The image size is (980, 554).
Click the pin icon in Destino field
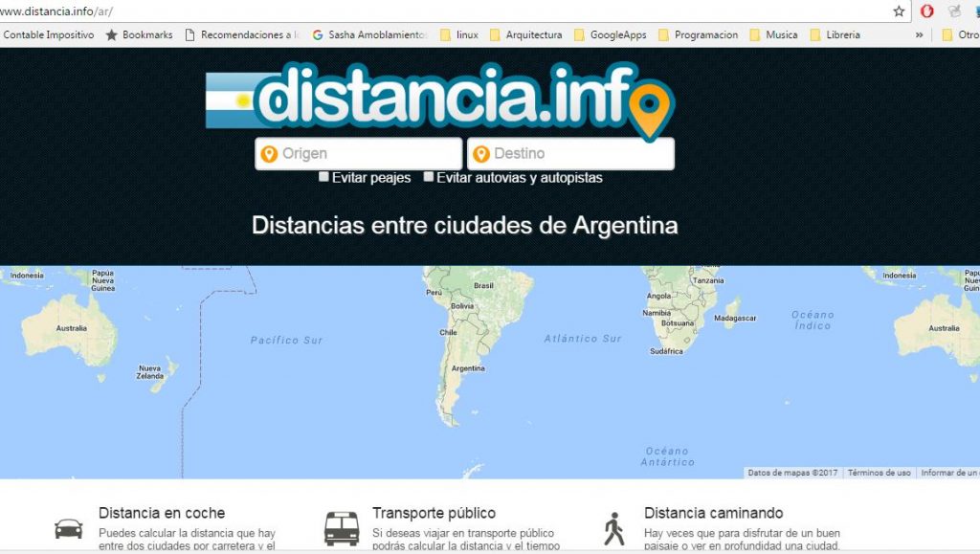(x=481, y=154)
